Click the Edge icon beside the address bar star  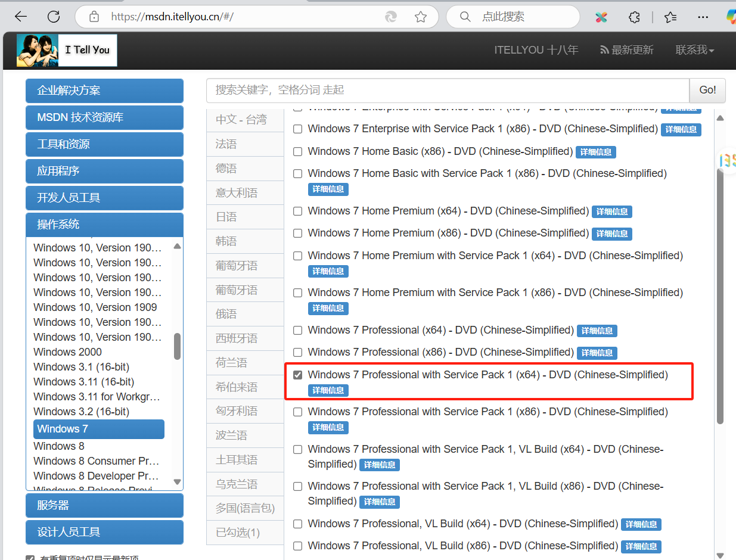tap(391, 17)
